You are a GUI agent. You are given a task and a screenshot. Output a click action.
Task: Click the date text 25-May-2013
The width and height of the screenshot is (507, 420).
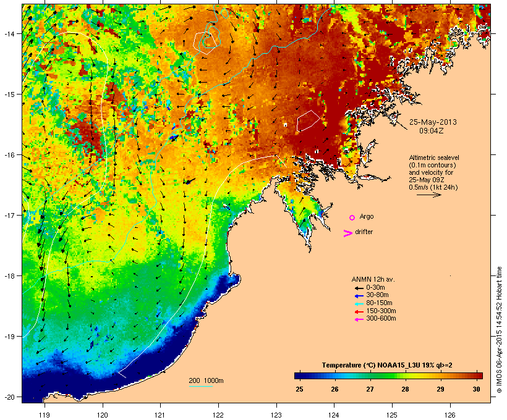point(433,122)
